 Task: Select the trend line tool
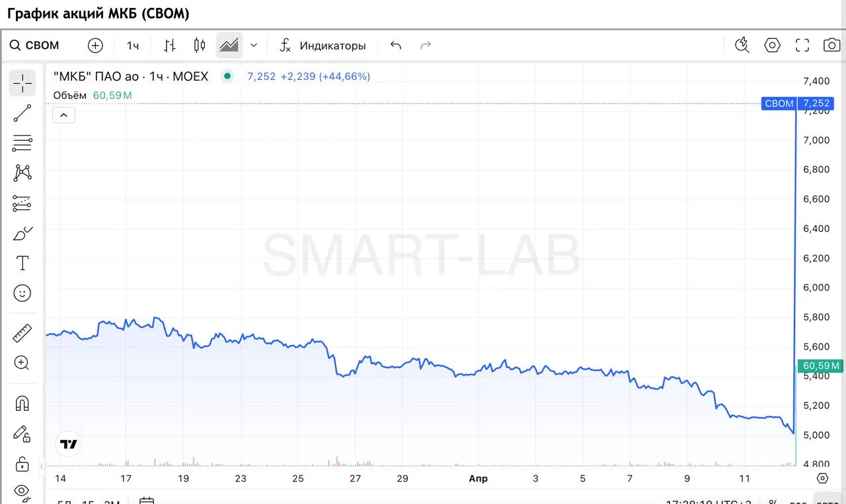click(x=22, y=114)
